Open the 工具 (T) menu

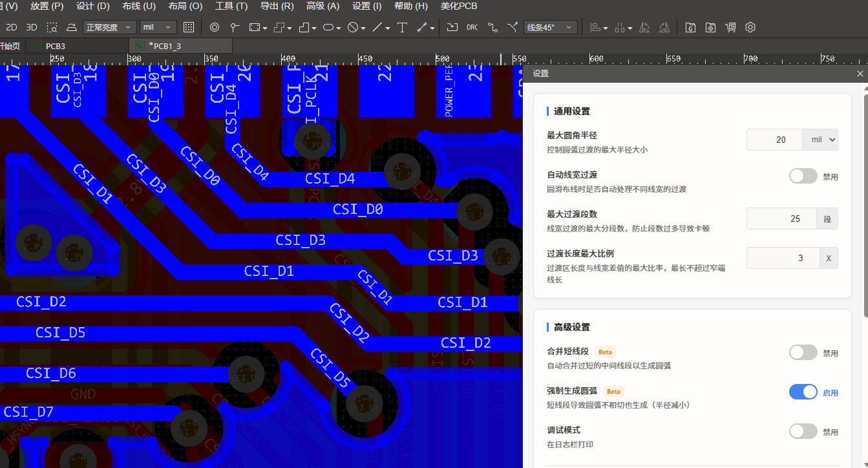click(x=231, y=6)
